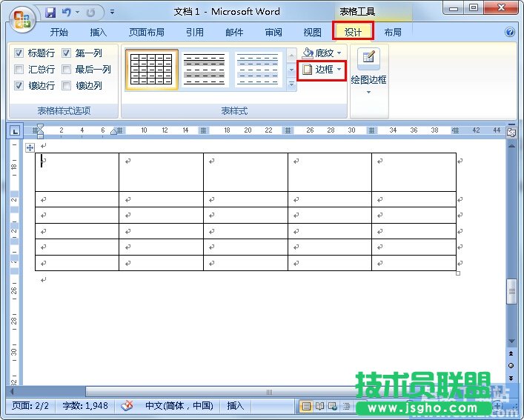
Task: Select the first grid table style thumbnail
Action: point(151,70)
